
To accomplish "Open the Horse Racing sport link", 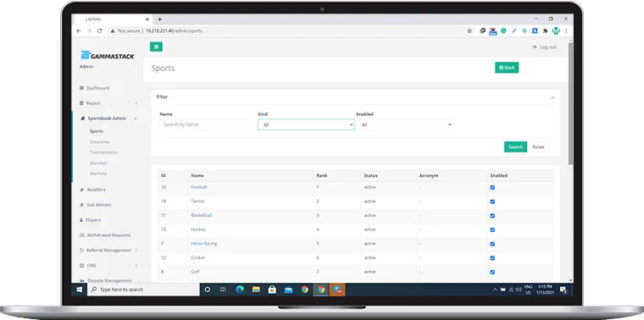I will [203, 244].
